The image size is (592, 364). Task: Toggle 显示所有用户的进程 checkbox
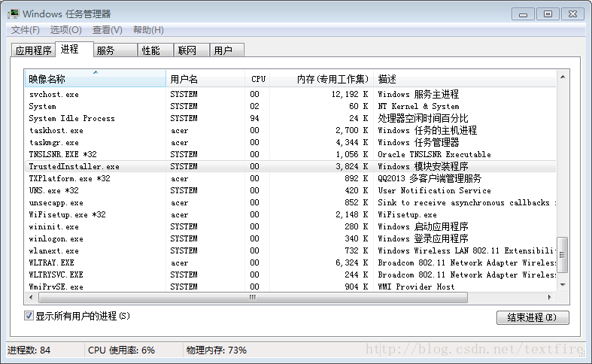coord(29,315)
